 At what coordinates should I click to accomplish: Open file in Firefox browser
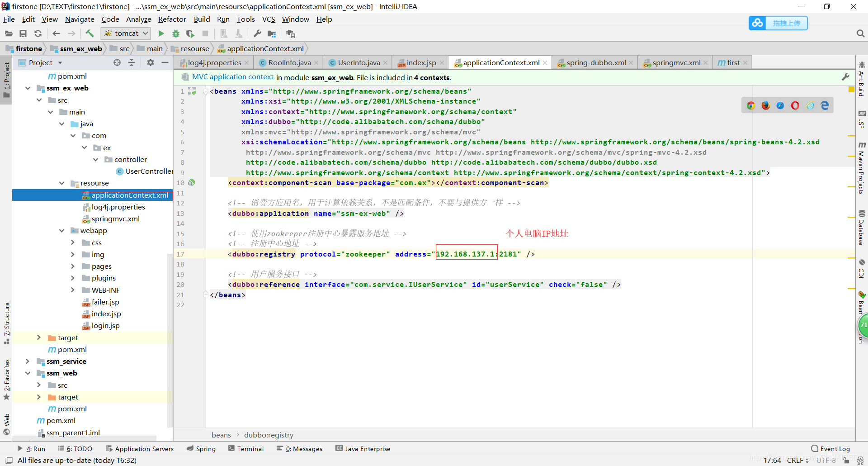(766, 105)
